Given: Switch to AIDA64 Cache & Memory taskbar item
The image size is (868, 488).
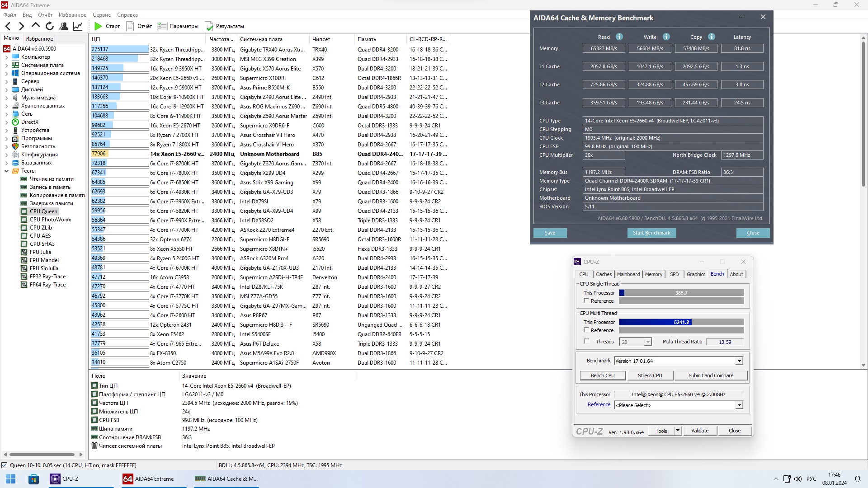Looking at the screenshot, I should tap(226, 479).
